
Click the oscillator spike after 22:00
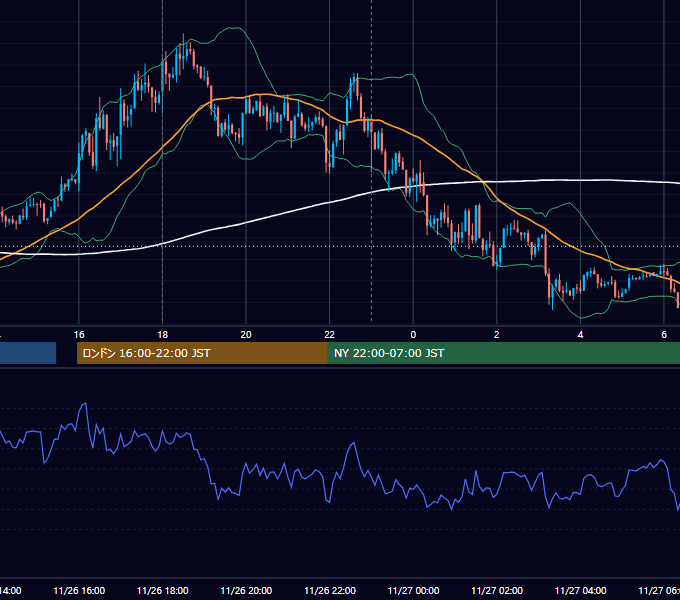tap(353, 444)
